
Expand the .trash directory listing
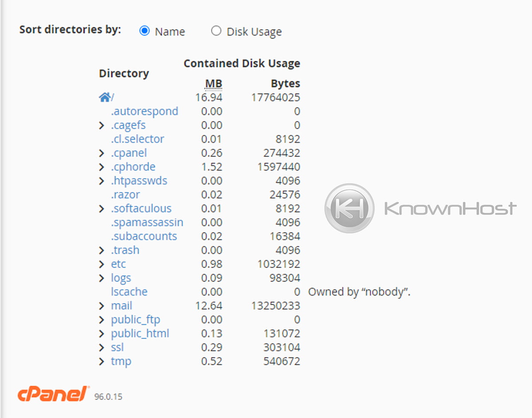102,250
